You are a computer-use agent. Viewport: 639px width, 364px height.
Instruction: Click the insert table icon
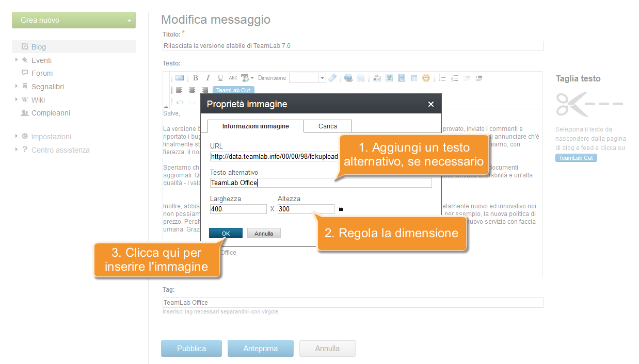(414, 78)
